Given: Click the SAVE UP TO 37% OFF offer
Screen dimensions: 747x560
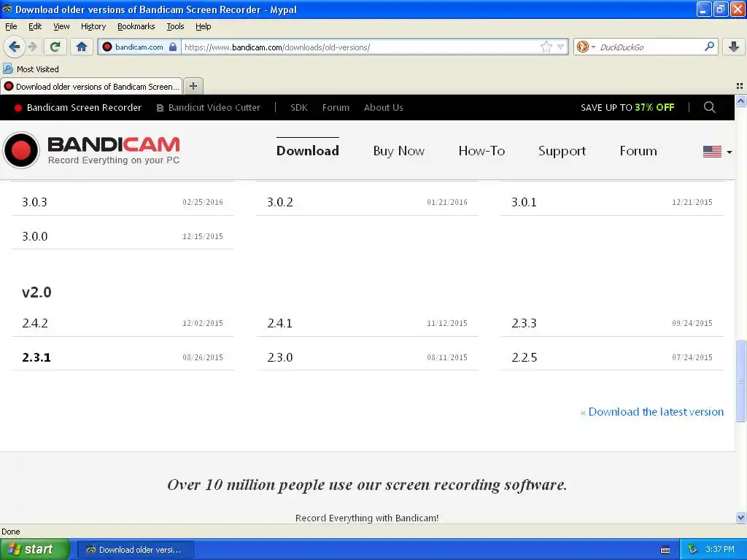Looking at the screenshot, I should click(x=627, y=108).
